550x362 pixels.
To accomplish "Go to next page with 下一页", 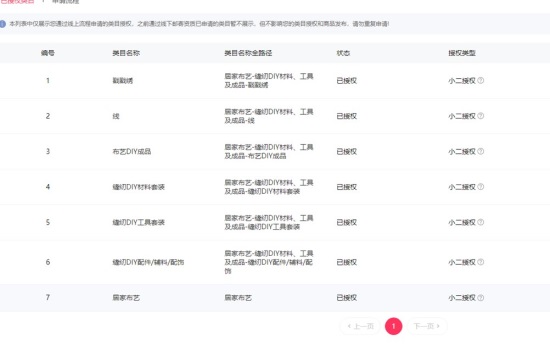I will click(x=427, y=326).
